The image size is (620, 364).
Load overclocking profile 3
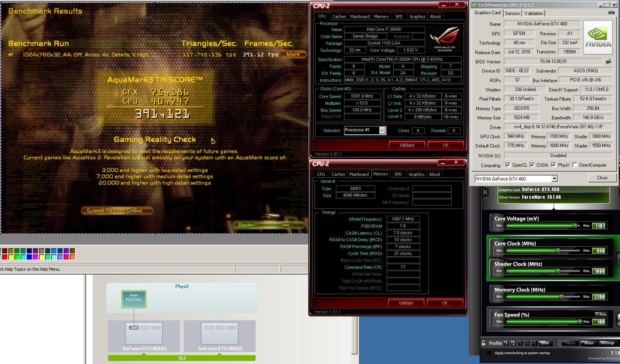(x=520, y=343)
